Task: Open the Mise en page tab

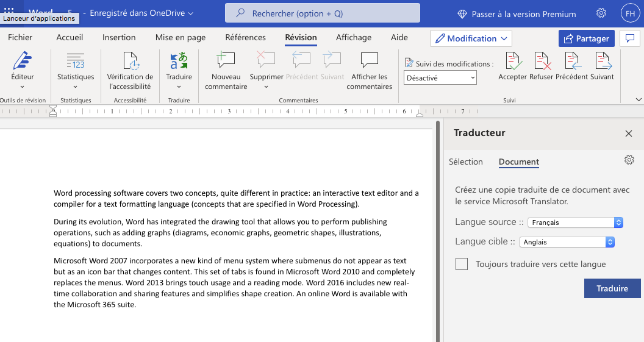Action: point(181,37)
